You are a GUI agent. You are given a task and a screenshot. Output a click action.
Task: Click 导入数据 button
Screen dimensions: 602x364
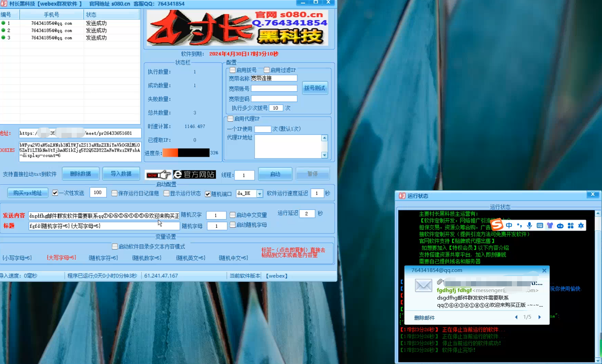(x=121, y=174)
